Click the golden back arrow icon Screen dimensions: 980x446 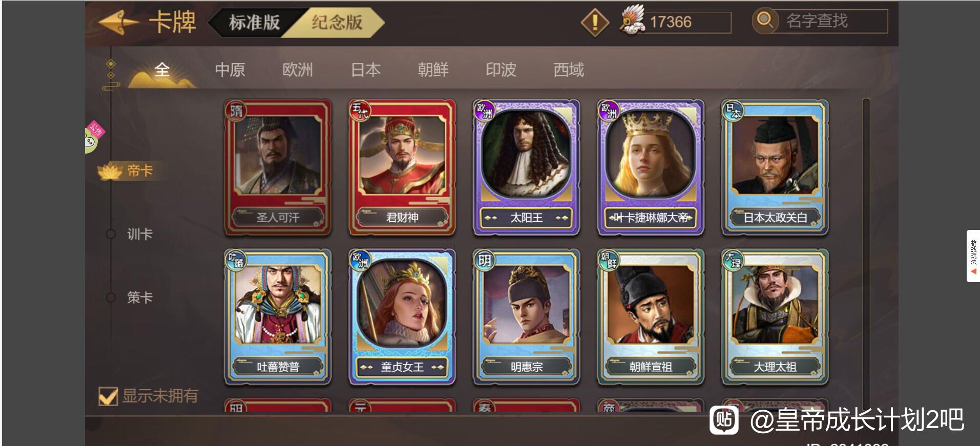coord(118,23)
